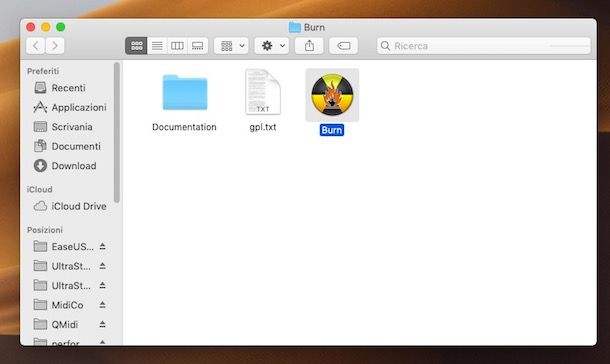
Task: Click the Share toolbar button
Action: 309,46
